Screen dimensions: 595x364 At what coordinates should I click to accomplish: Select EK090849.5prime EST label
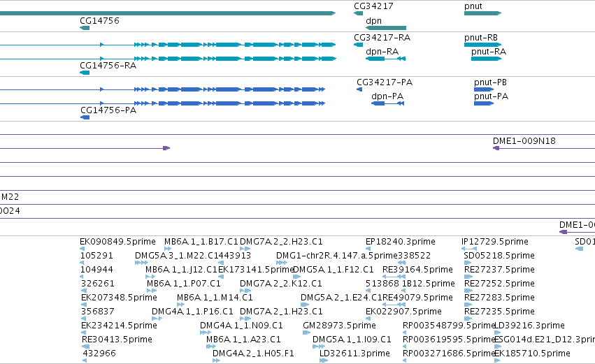(x=117, y=242)
